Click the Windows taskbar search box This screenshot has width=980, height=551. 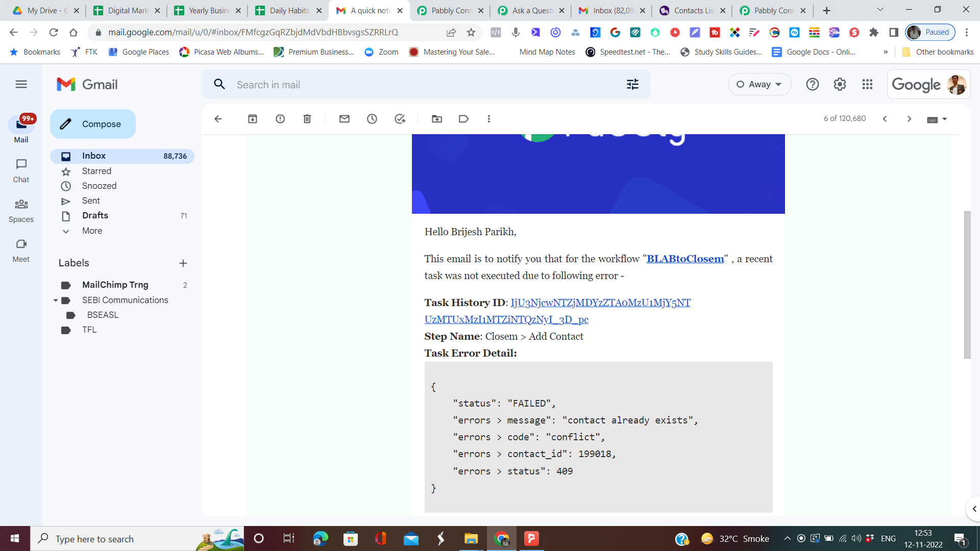click(137, 538)
